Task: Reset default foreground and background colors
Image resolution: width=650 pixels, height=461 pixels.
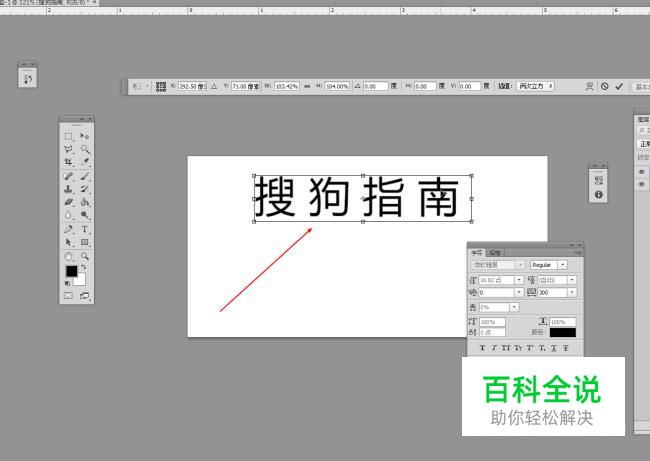Action: coord(67,283)
